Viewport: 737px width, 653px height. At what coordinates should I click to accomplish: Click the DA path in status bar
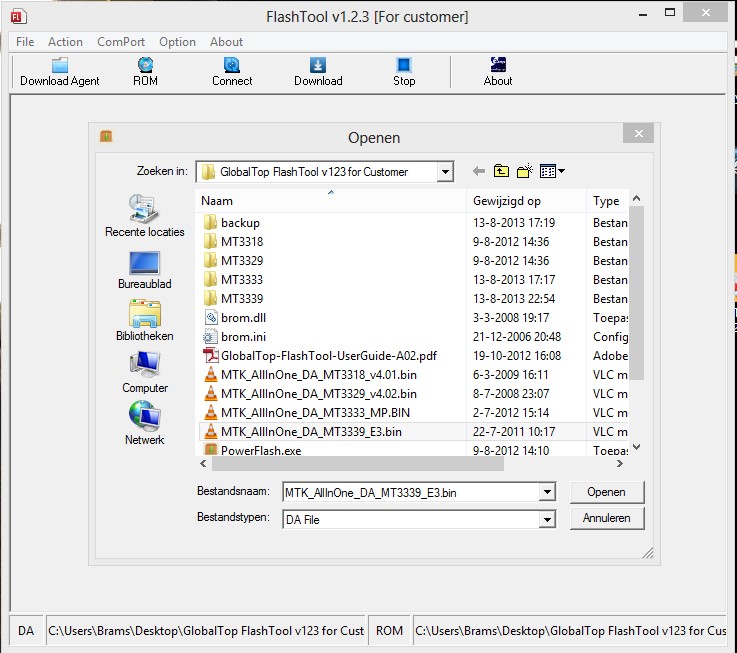click(206, 630)
